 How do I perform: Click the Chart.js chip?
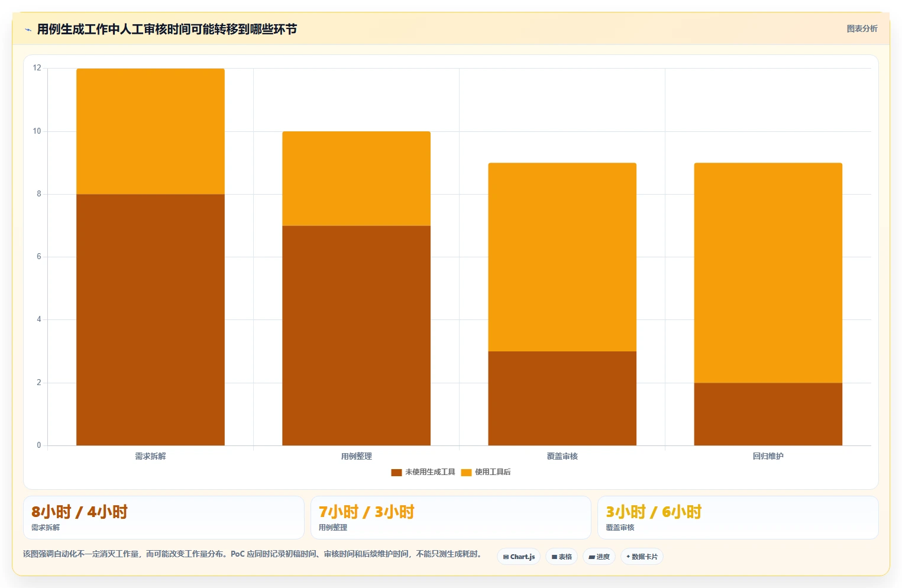coord(519,557)
